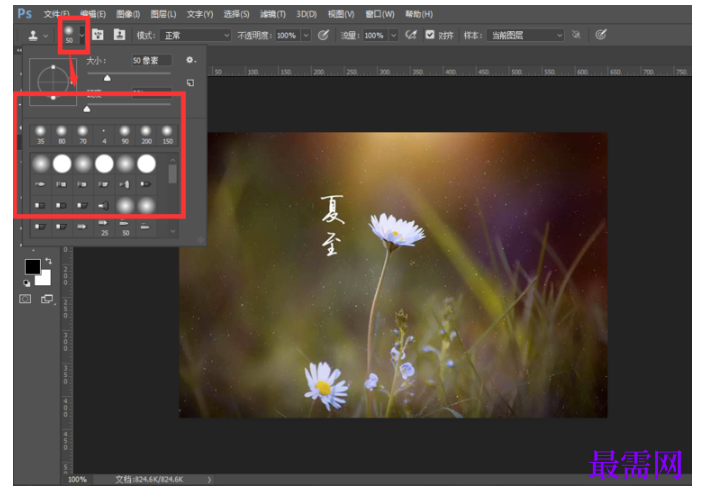Image resolution: width=701 pixels, height=496 pixels.
Task: Toggle the 对齐 aligned checkbox
Action: (430, 35)
